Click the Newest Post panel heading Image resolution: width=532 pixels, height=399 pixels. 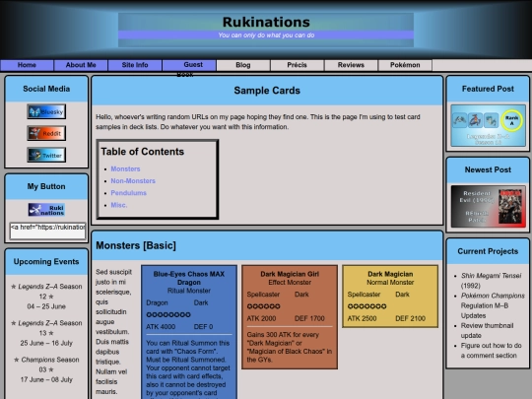click(x=488, y=170)
